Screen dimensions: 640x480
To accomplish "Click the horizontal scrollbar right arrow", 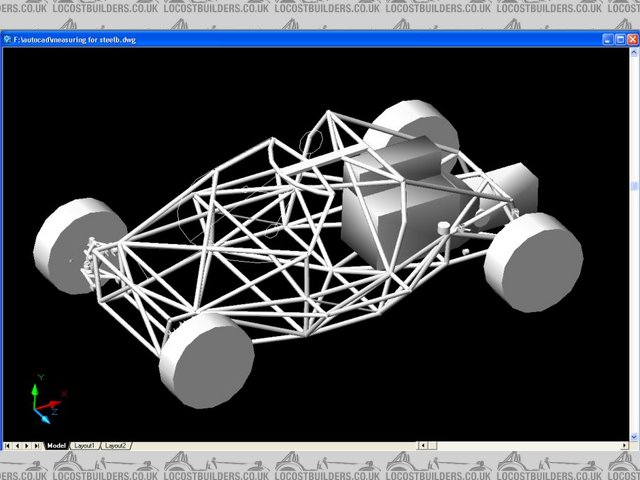I will (622, 445).
